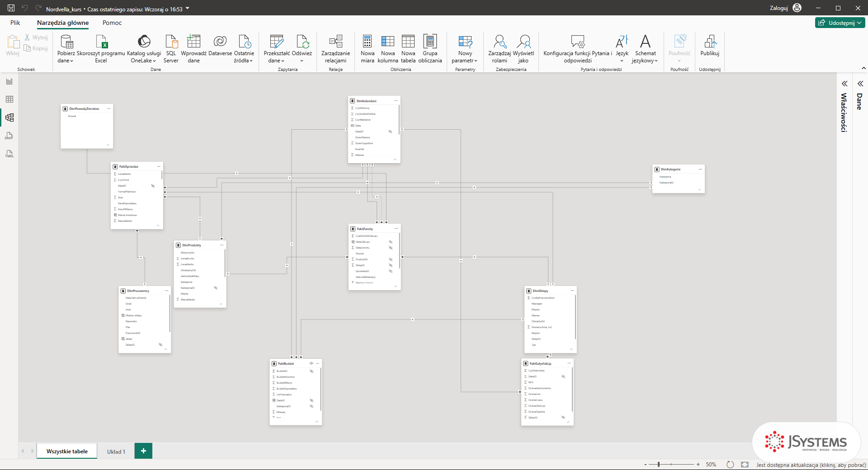Add a Grupa obliczania
The image size is (868, 470).
pos(430,49)
